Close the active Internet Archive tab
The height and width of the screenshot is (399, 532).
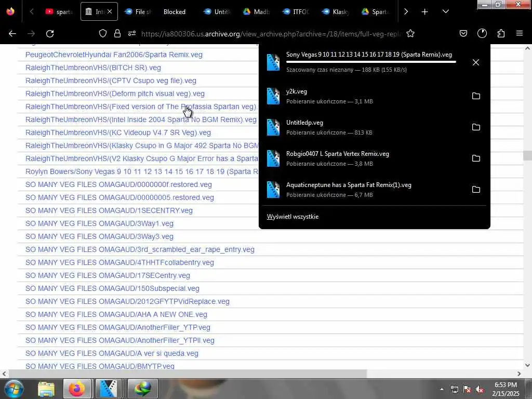pyautogui.click(x=110, y=11)
